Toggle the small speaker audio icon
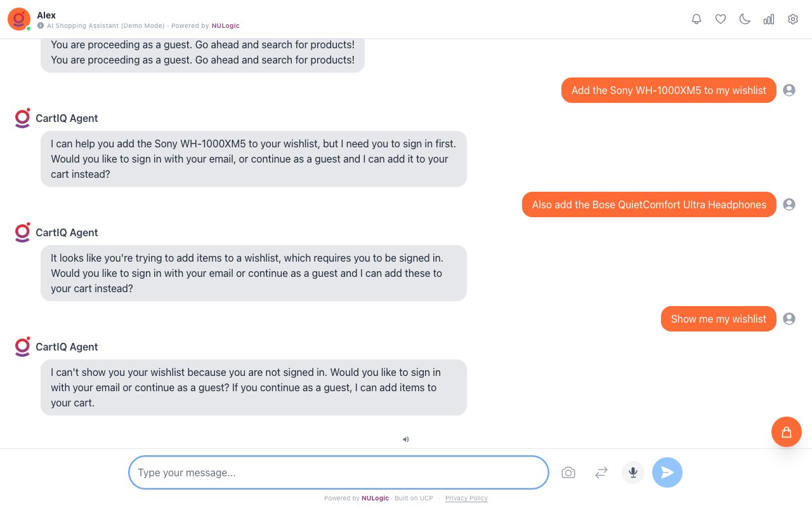812x508 pixels. pos(406,439)
